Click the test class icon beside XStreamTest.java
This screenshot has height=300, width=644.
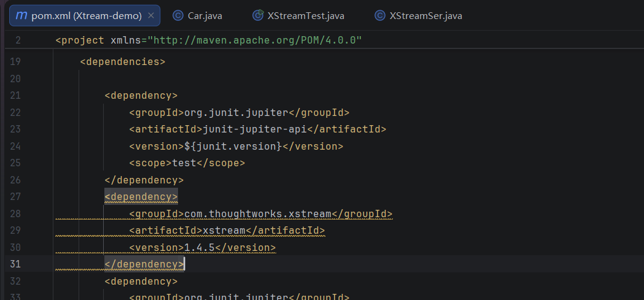[257, 15]
